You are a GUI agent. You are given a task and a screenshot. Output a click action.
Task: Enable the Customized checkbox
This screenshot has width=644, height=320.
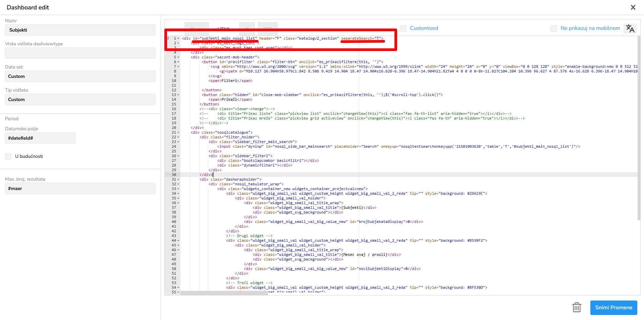pyautogui.click(x=403, y=29)
